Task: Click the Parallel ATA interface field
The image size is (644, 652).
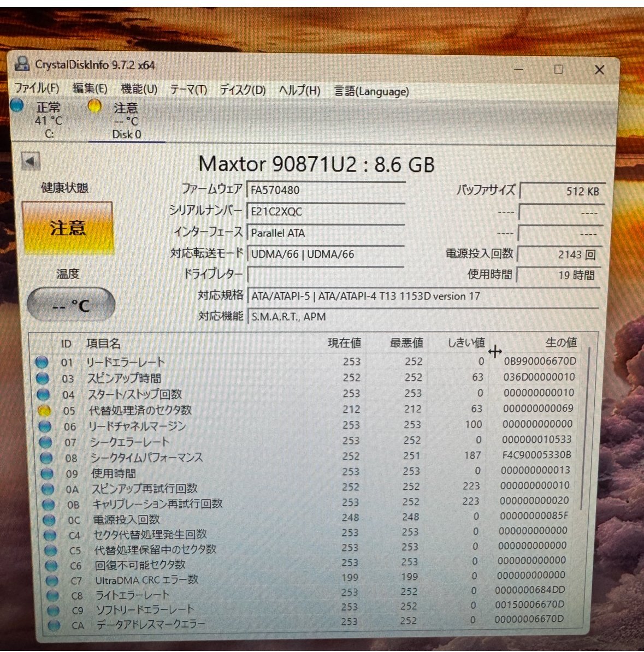Action: pos(326,233)
